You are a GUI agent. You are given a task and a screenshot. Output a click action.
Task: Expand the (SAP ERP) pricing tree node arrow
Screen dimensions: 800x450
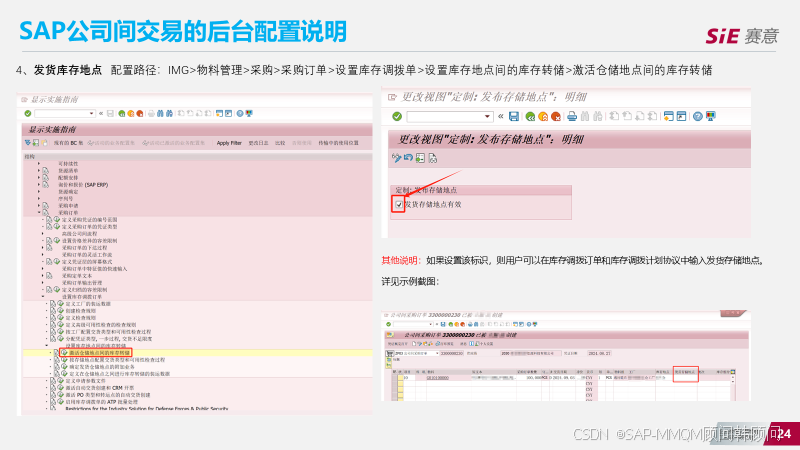39,185
